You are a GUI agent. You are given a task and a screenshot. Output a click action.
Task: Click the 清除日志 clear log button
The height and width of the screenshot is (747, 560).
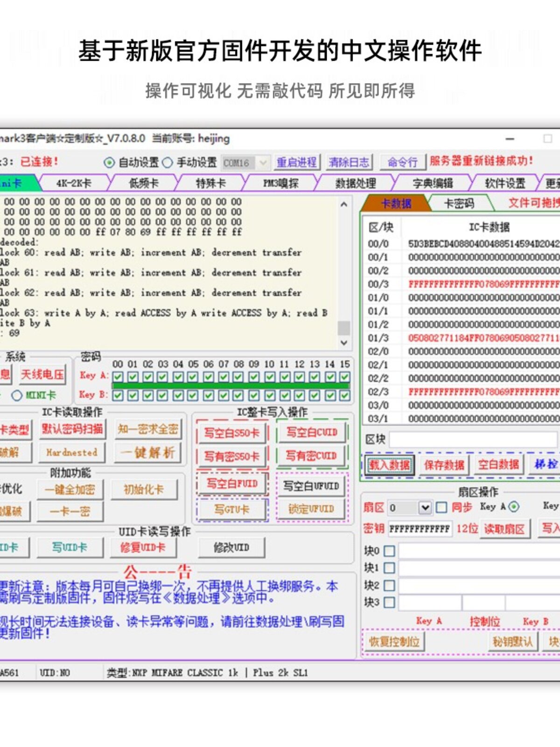pyautogui.click(x=349, y=162)
